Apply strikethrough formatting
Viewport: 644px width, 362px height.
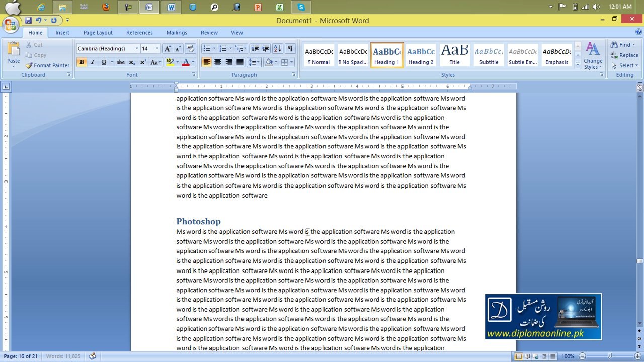pos(120,62)
